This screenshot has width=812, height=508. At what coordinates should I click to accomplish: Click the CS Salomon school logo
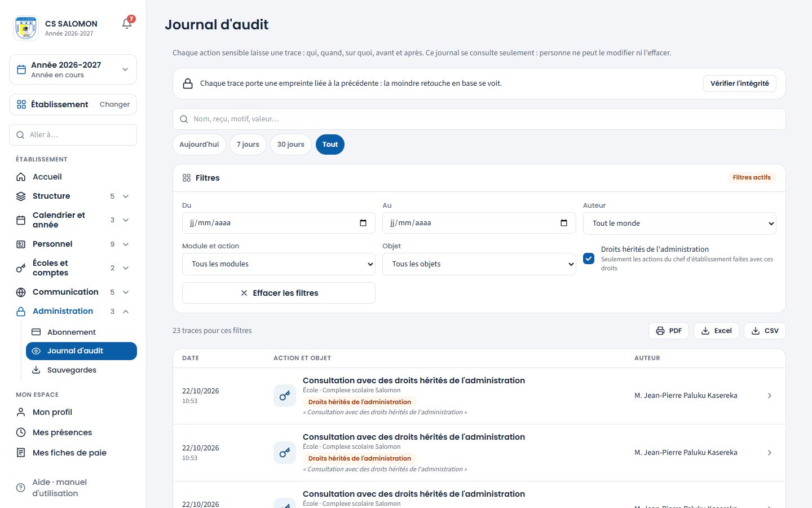coord(25,28)
